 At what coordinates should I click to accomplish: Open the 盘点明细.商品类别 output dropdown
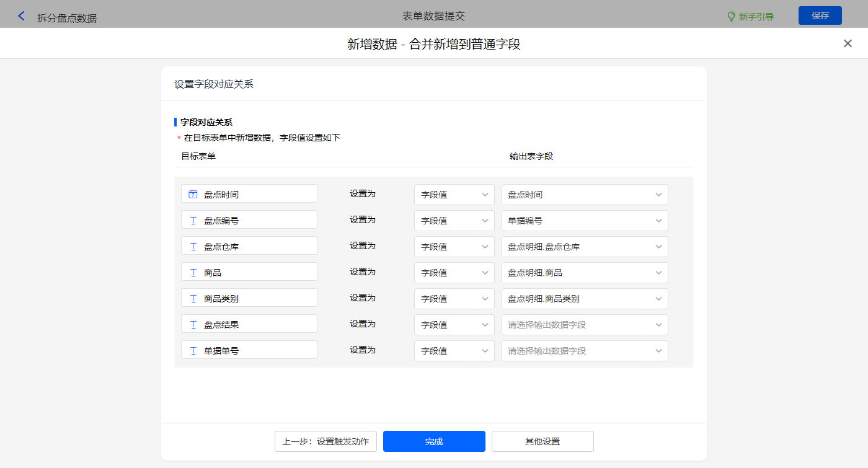(584, 299)
